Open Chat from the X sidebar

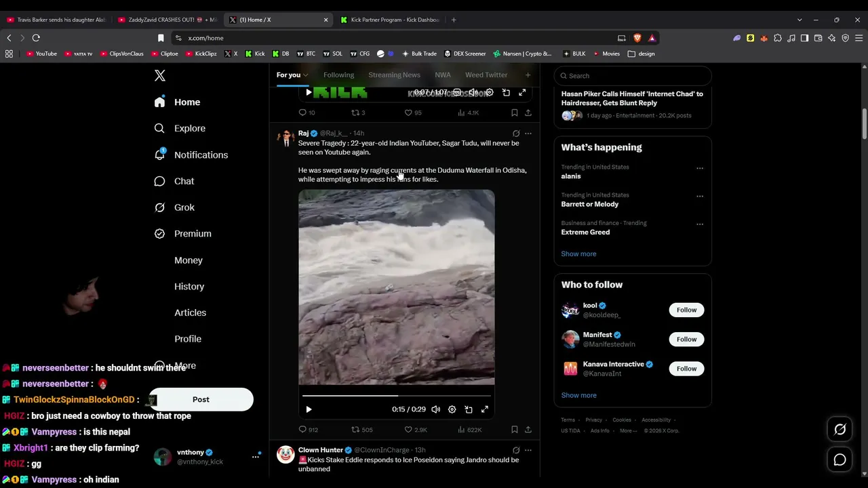(x=174, y=181)
